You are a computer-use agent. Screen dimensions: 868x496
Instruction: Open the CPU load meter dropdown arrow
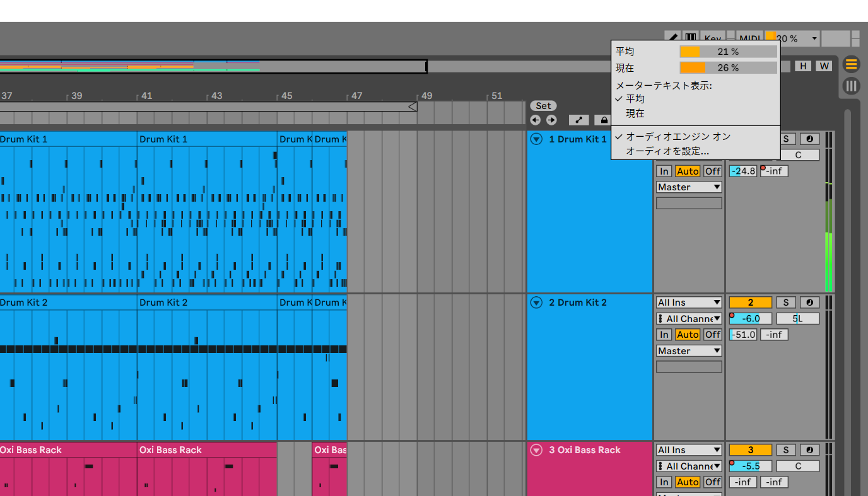[x=814, y=38]
